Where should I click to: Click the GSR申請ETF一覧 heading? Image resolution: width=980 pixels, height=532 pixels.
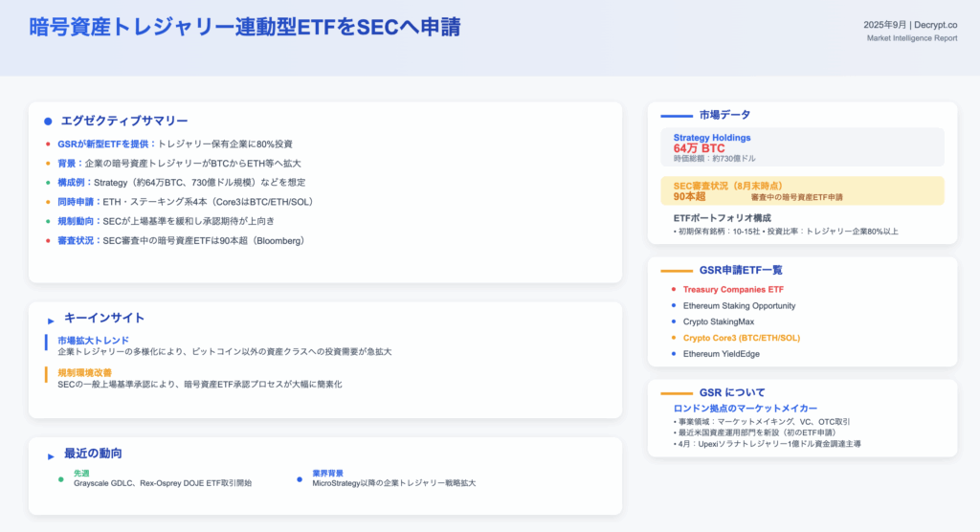tap(741, 270)
